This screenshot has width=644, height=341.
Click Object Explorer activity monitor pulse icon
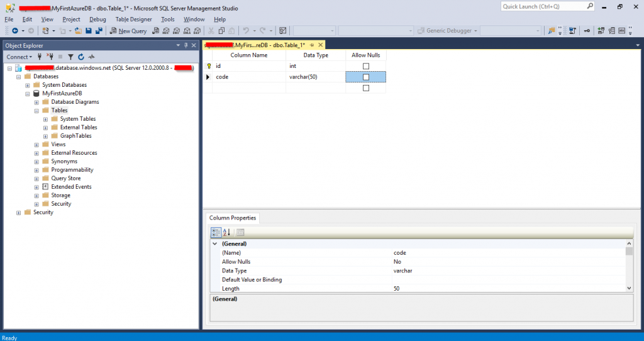pos(91,57)
